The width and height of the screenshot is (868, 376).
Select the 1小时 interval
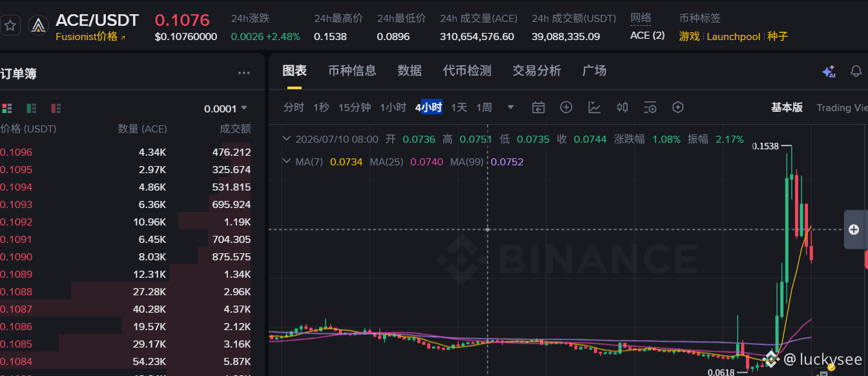[x=393, y=107]
